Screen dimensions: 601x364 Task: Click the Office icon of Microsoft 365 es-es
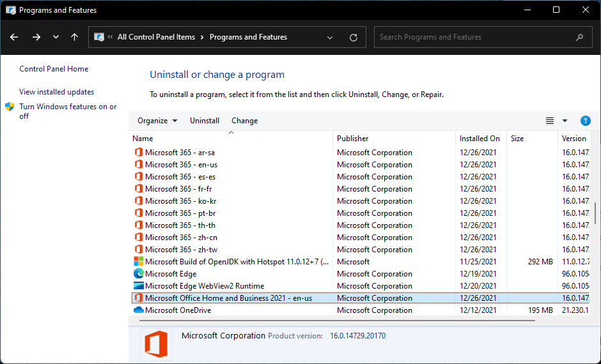(138, 177)
